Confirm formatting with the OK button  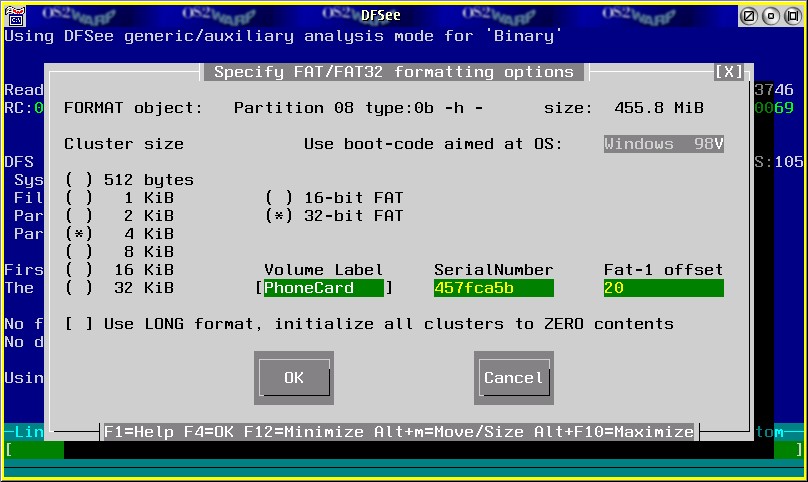click(x=294, y=378)
